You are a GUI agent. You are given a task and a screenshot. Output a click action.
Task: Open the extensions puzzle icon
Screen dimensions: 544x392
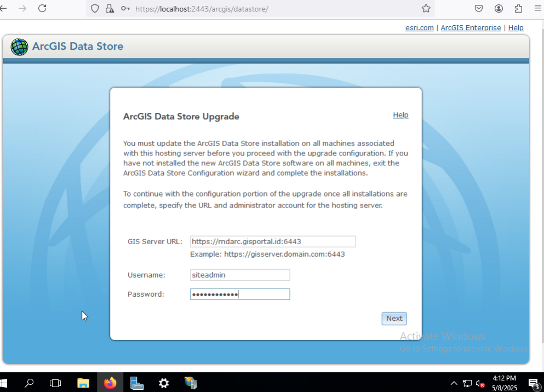click(x=518, y=9)
